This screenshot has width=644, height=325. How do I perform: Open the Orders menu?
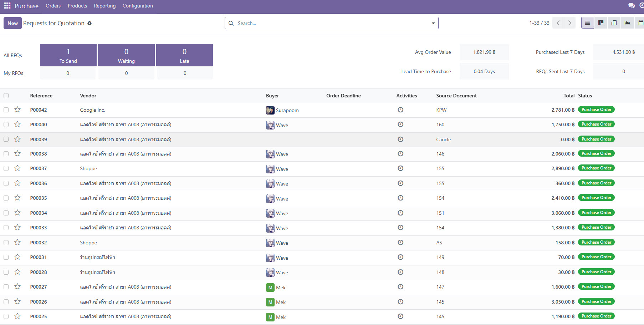click(53, 6)
